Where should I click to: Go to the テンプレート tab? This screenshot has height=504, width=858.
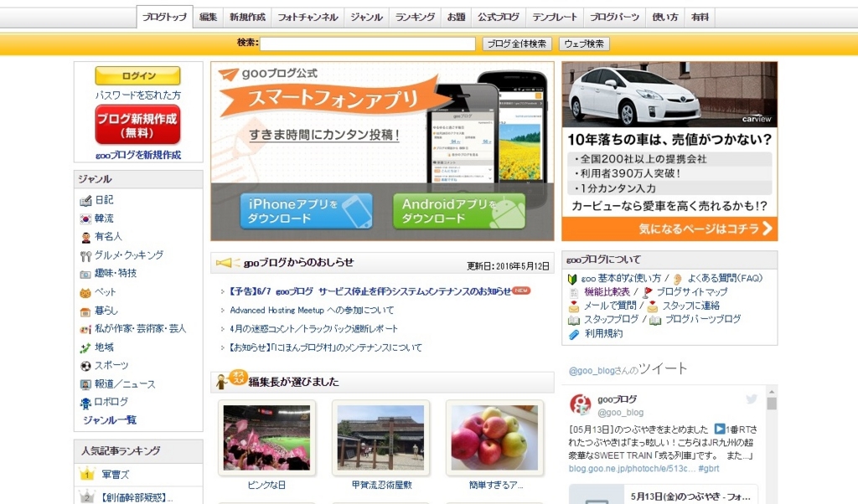point(555,17)
